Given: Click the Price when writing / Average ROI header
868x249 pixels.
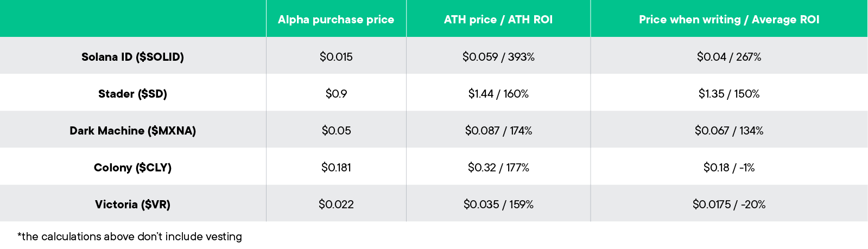Looking at the screenshot, I should coord(728,20).
